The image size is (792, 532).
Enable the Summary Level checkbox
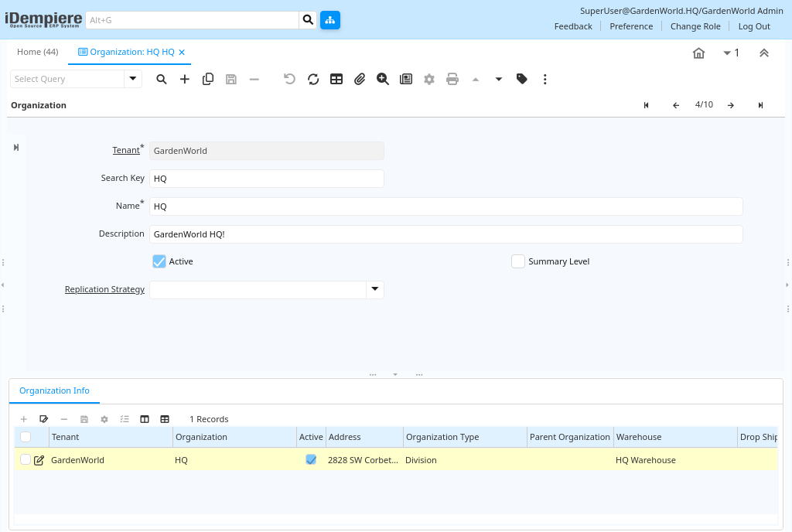[x=518, y=261]
